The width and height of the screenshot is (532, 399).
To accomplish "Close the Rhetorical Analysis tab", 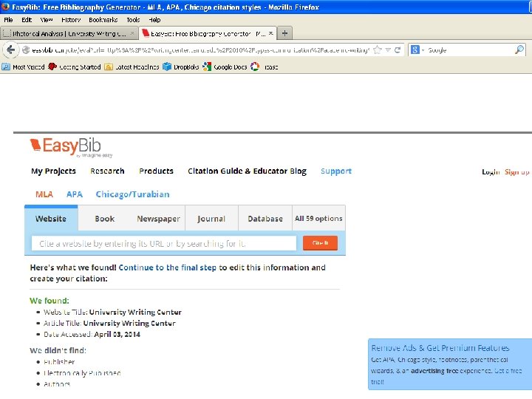I will point(133,33).
